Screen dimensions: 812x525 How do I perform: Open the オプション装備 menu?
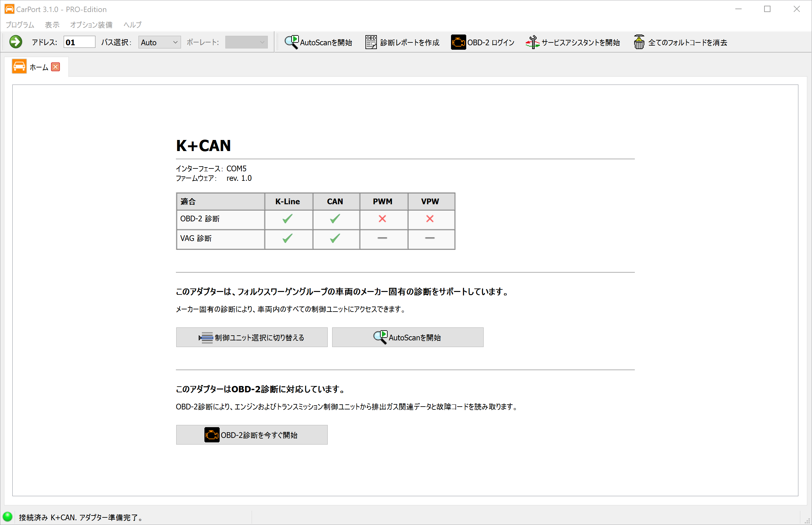91,25
